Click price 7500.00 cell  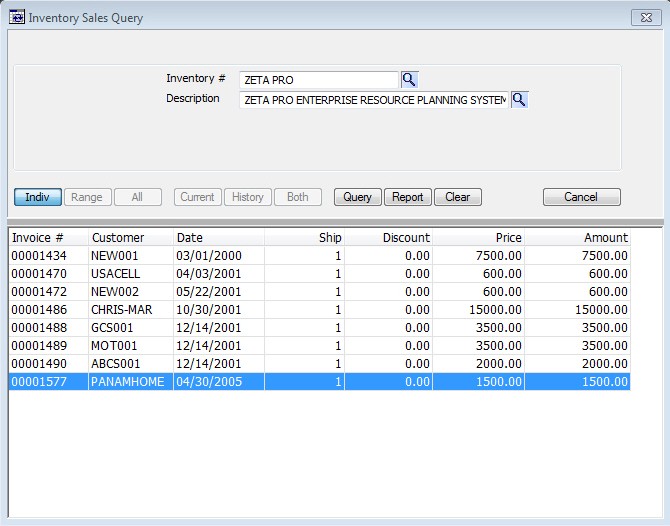pyautogui.click(x=479, y=256)
